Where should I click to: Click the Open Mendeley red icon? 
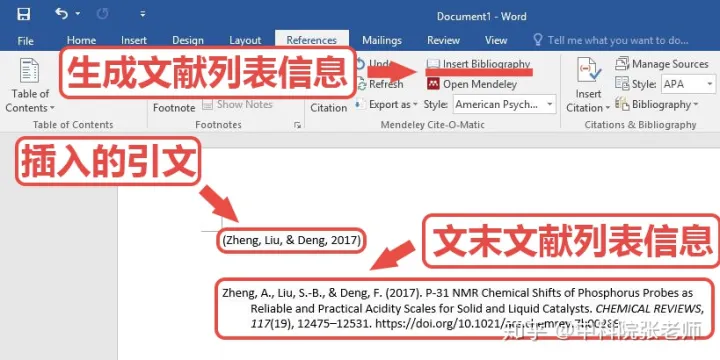pos(433,84)
